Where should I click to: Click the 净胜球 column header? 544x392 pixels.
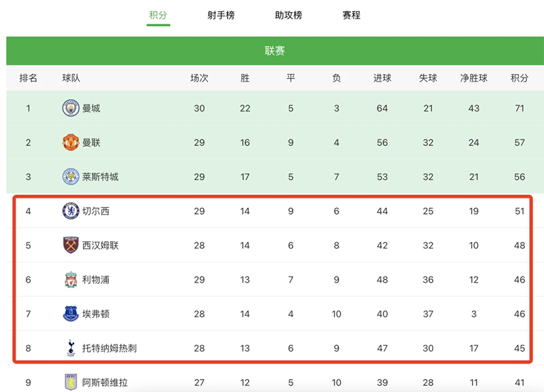pos(474,78)
